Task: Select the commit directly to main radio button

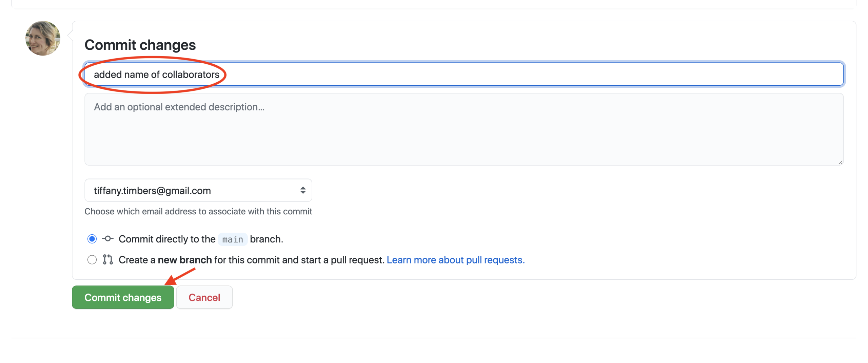Action: tap(92, 239)
